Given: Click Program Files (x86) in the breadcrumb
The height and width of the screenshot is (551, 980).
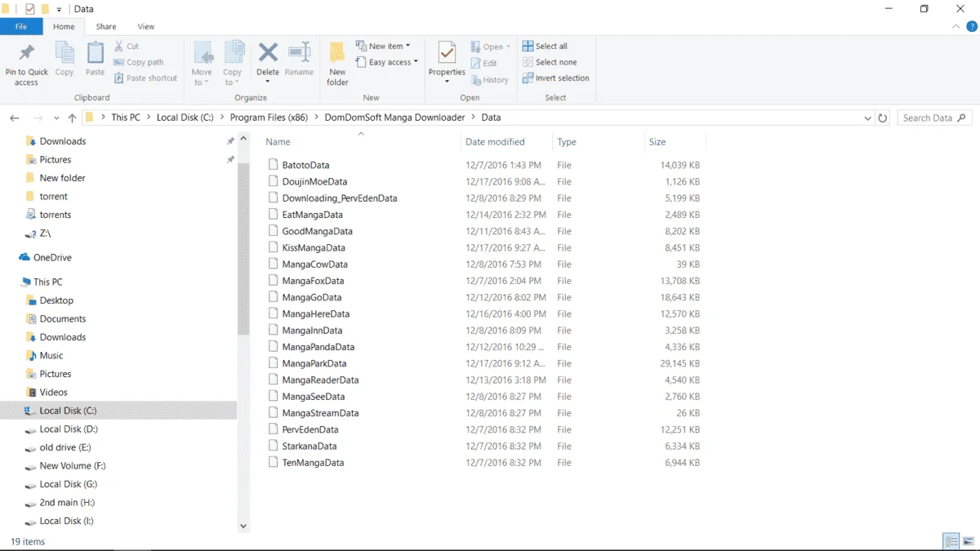Looking at the screenshot, I should coord(269,118).
